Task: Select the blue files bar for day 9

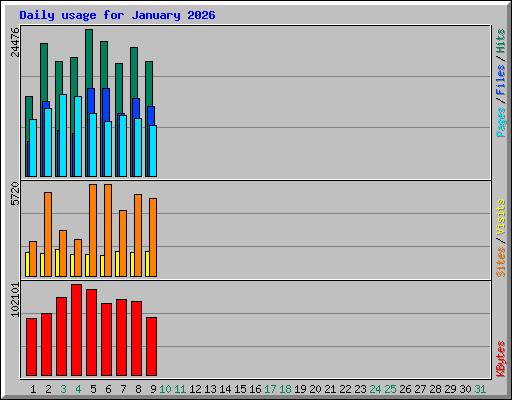Action: (x=151, y=116)
